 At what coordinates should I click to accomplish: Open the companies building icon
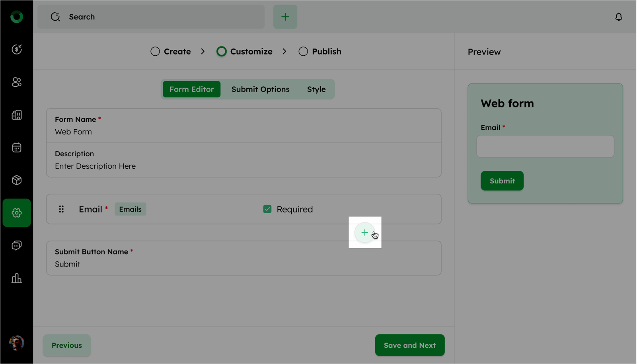point(17,115)
